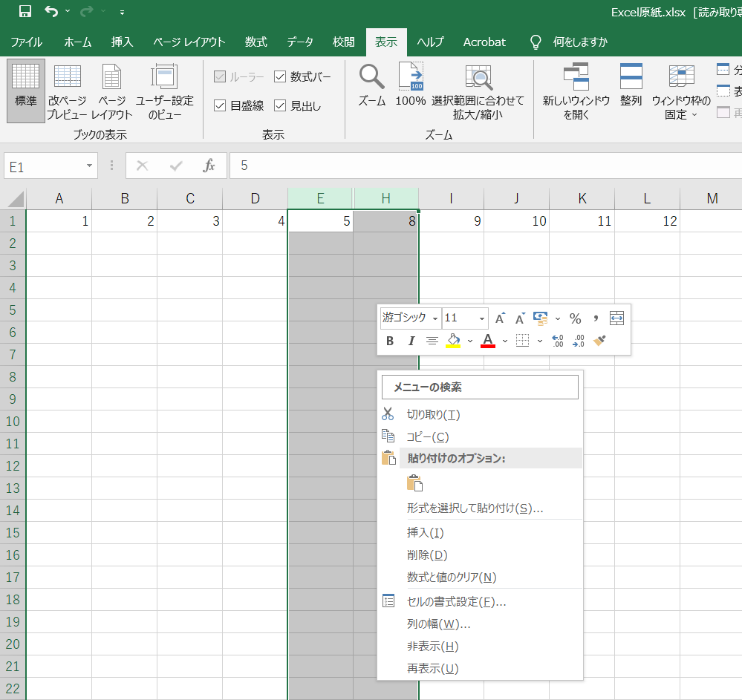The width and height of the screenshot is (742, 700).
Task: Open the Name Box dropdown
Action: tap(89, 166)
